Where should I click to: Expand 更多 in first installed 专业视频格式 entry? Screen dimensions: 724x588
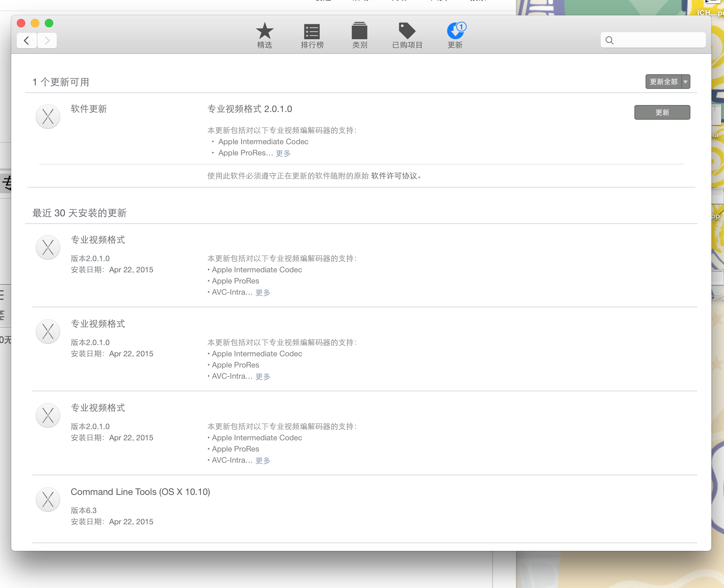263,292
